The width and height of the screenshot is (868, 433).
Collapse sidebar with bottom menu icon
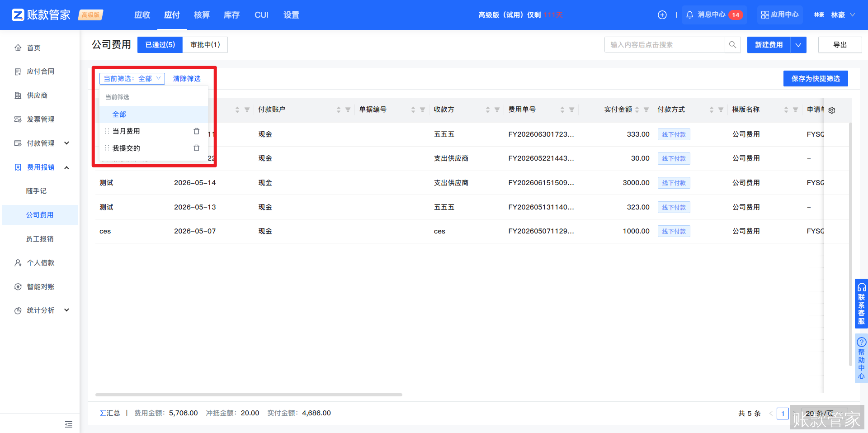tap(69, 424)
